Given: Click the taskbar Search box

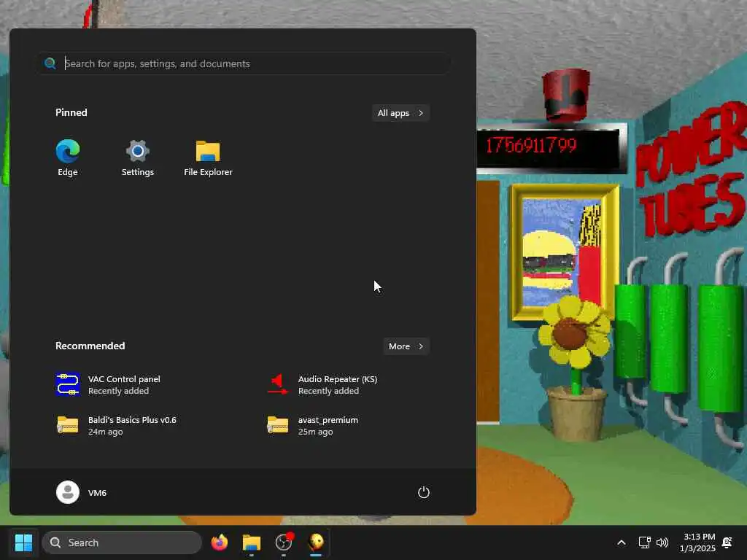Looking at the screenshot, I should coord(122,542).
